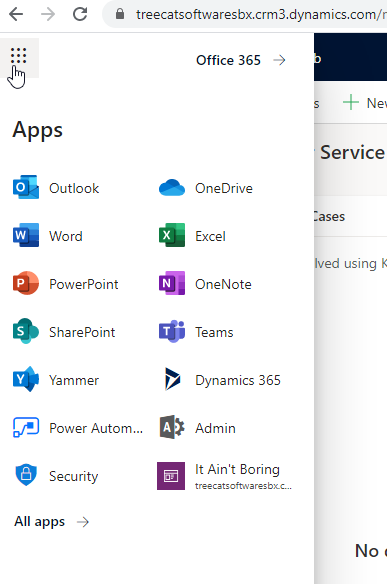Click the Power Autom... label
The width and height of the screenshot is (387, 584).
point(96,428)
